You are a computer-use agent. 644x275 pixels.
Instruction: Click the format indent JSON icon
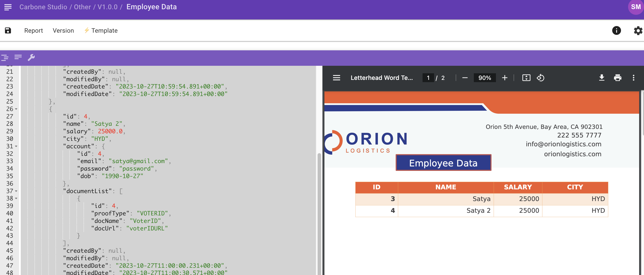(x=5, y=57)
